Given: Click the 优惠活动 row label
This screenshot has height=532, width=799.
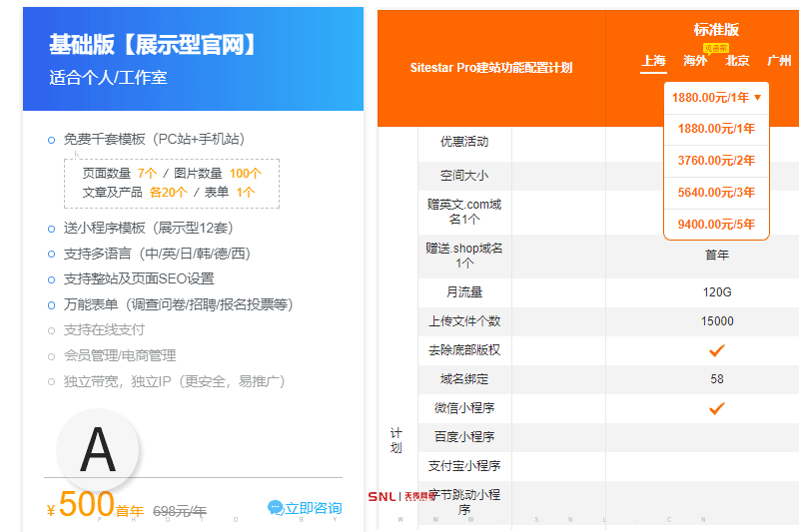Looking at the screenshot, I should [464, 142].
